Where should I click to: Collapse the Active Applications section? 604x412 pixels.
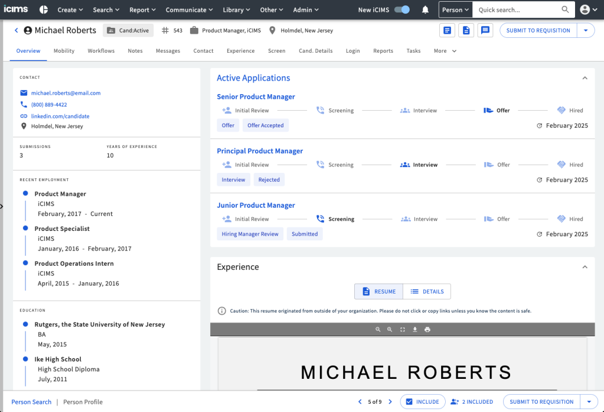[585, 78]
